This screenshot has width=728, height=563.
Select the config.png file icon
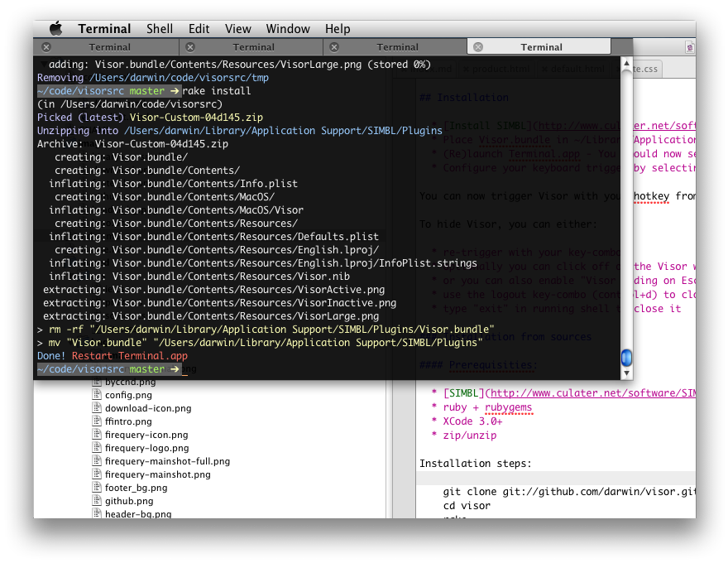pos(97,395)
